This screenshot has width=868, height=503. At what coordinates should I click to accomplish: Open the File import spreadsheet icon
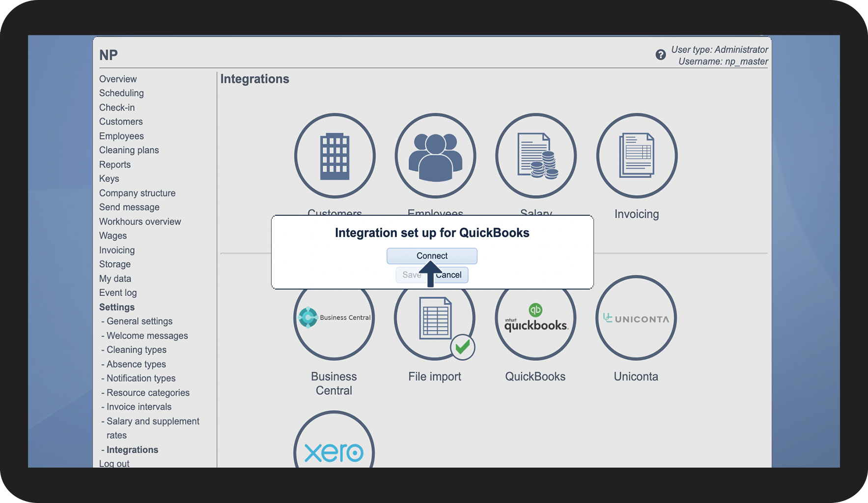[x=434, y=318]
